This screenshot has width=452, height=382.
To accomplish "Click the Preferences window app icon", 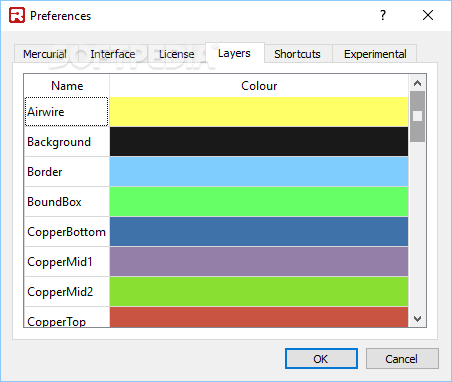I will 17,15.
